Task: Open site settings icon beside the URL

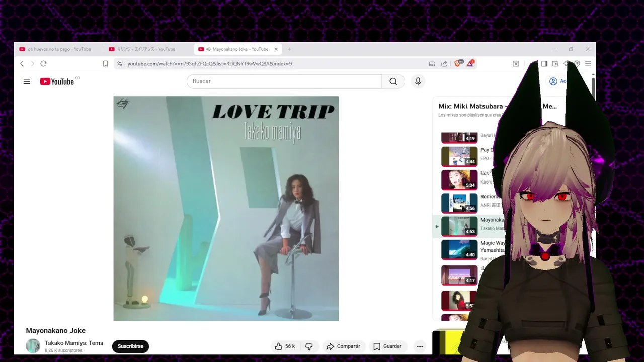Action: pos(119,64)
